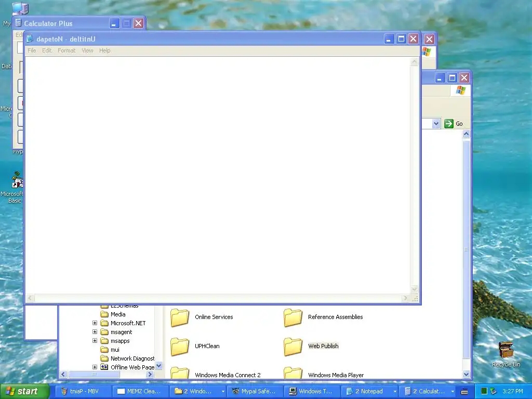Expand the msapps tree node
532x399 pixels.
(x=95, y=341)
